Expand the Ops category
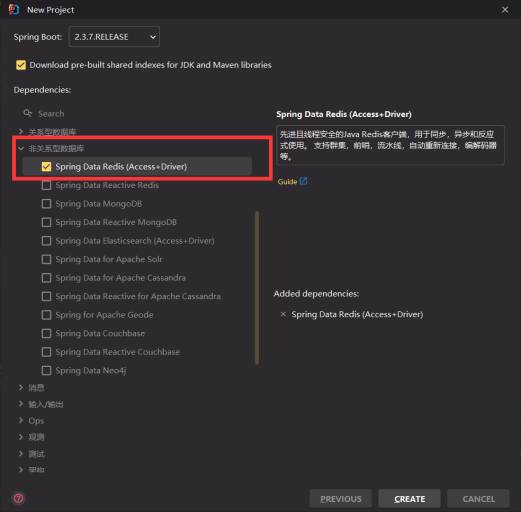Viewport: 521px width, 512px height. click(21, 420)
